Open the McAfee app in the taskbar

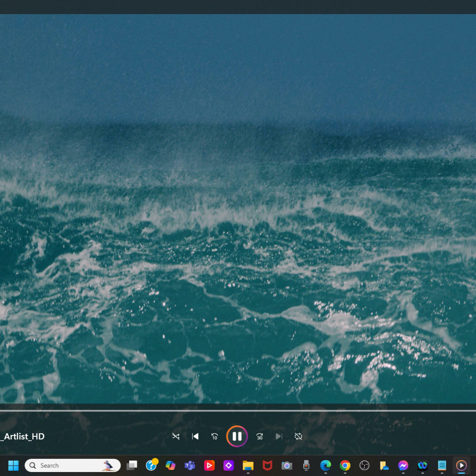(267, 465)
